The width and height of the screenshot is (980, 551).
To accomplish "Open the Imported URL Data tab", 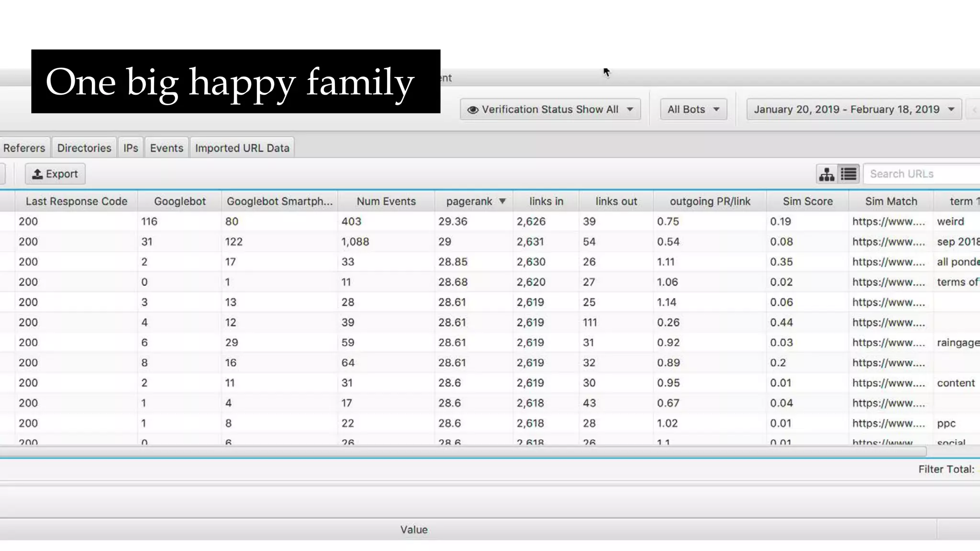I will (242, 148).
